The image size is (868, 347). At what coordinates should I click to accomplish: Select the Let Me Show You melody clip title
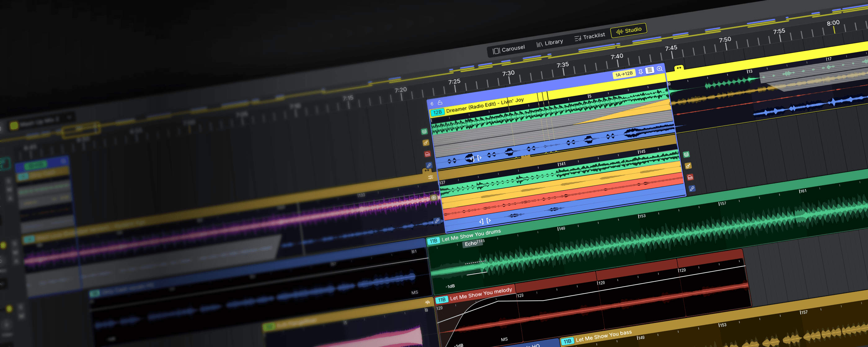[481, 293]
